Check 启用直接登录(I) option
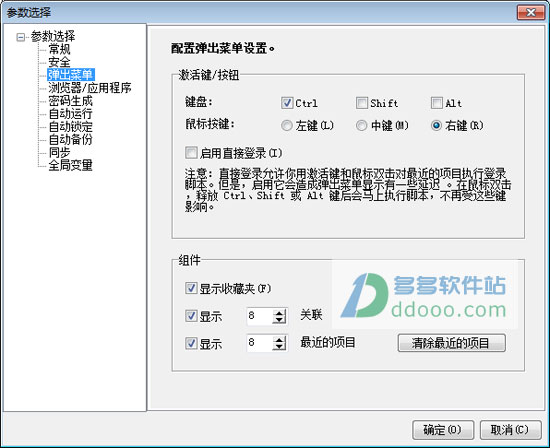Viewport: 550px width, 448px height. pos(191,153)
